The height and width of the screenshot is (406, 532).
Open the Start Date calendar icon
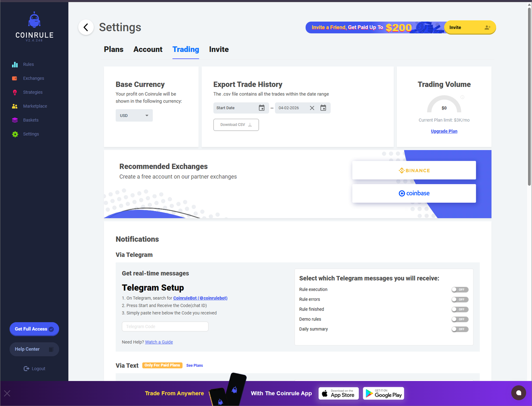pos(262,108)
